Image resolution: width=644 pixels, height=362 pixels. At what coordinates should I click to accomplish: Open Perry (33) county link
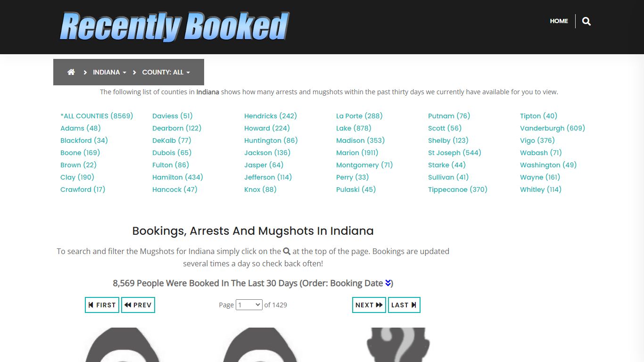(353, 177)
